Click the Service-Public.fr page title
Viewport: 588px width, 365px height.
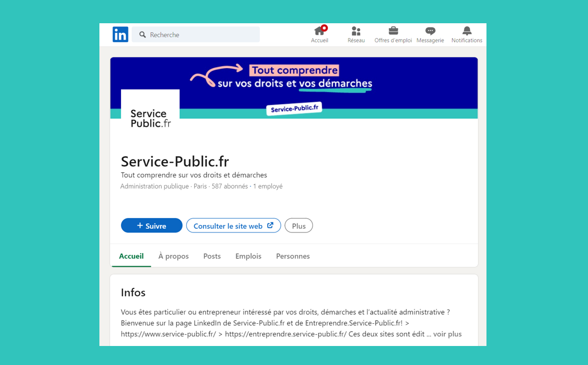point(174,162)
